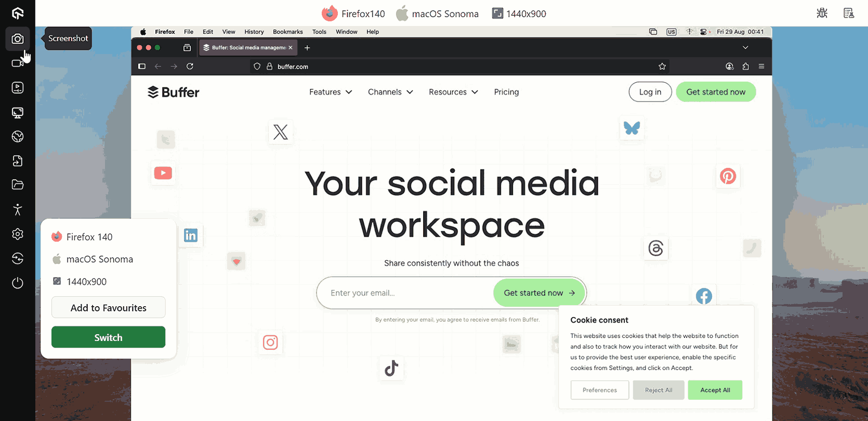Screen dimensions: 868x421
Task: Open the notes icon at top right
Action: point(849,13)
